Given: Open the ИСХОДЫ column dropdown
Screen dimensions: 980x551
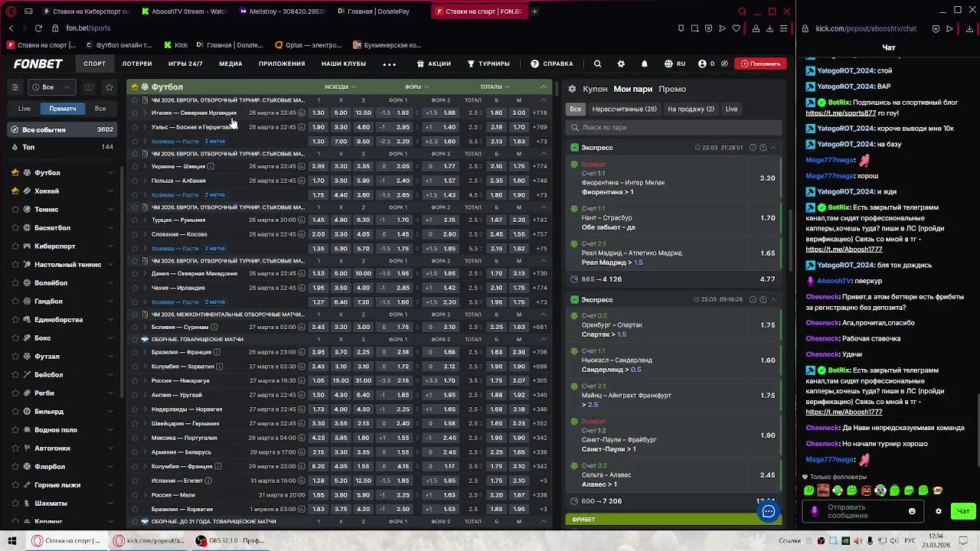Looking at the screenshot, I should (x=340, y=86).
